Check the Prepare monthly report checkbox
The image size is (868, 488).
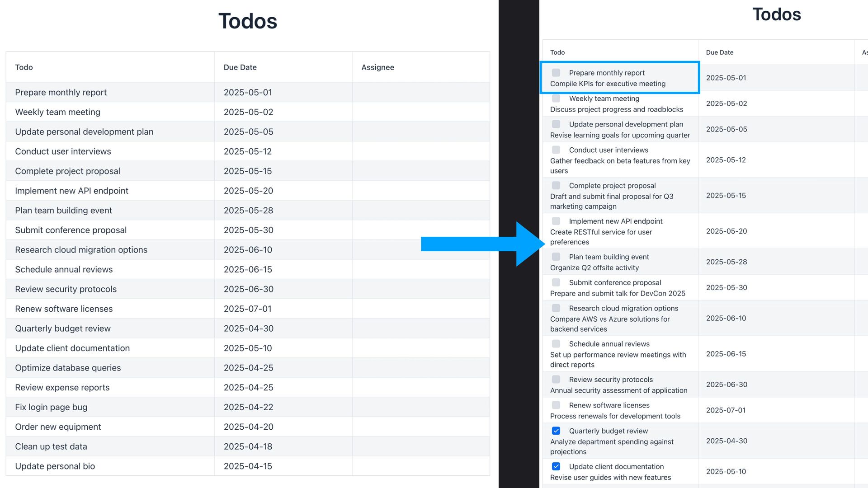click(556, 73)
